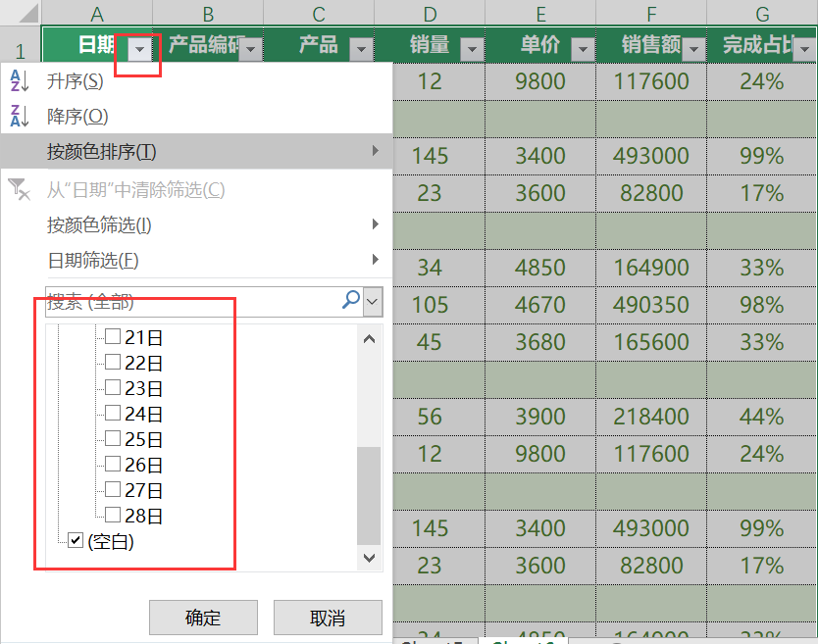The image size is (818, 644).
Task: Open the 产品 column filter dropdown
Action: point(361,50)
